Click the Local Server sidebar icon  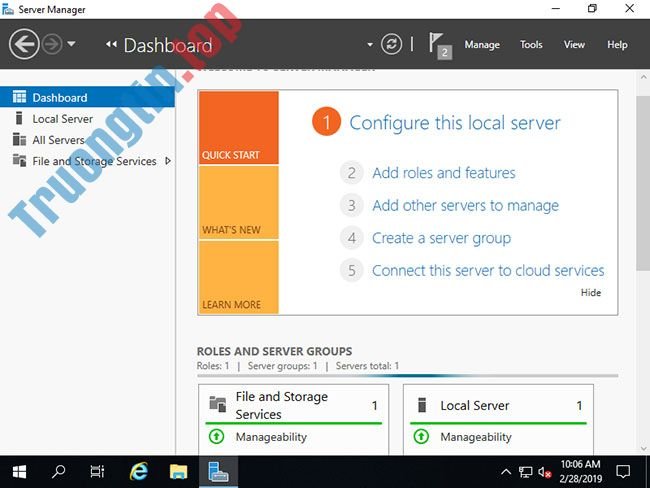[19, 118]
